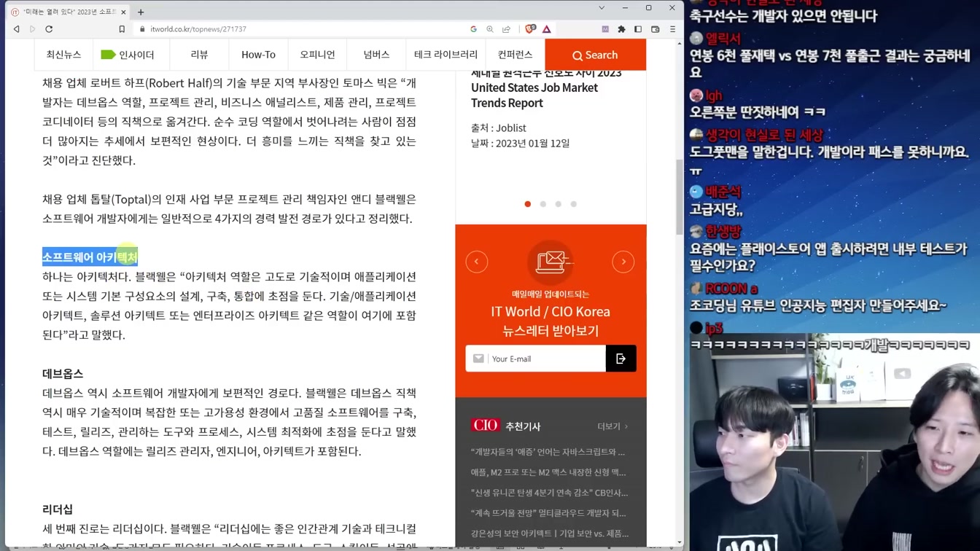Screen dimensions: 980x551
Task: Open the 컨퍼런스 menu
Action: (x=515, y=55)
